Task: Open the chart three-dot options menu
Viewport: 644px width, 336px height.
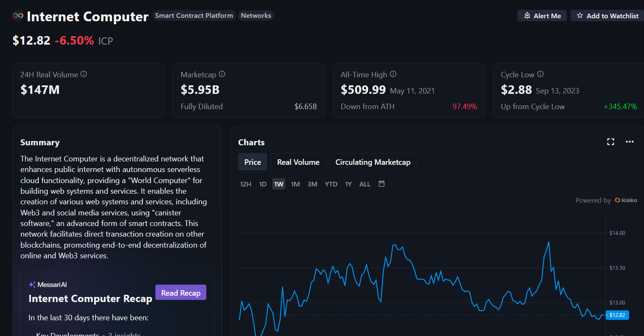Action: 630,142
